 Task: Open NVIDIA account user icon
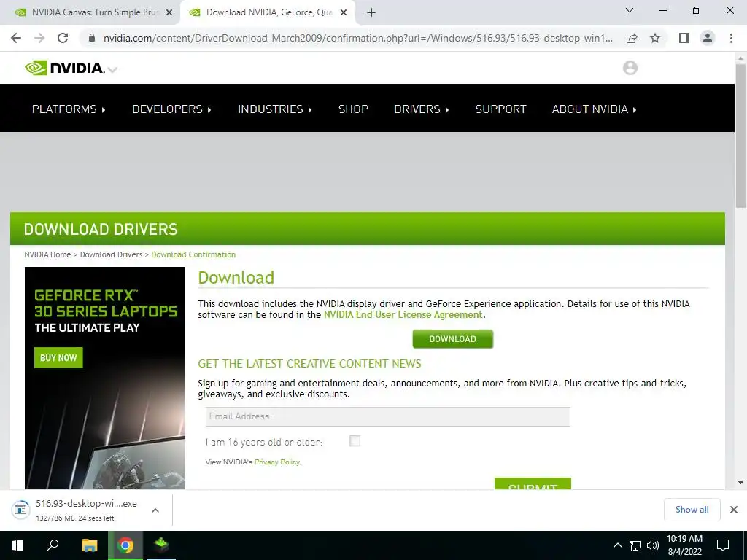pyautogui.click(x=630, y=68)
